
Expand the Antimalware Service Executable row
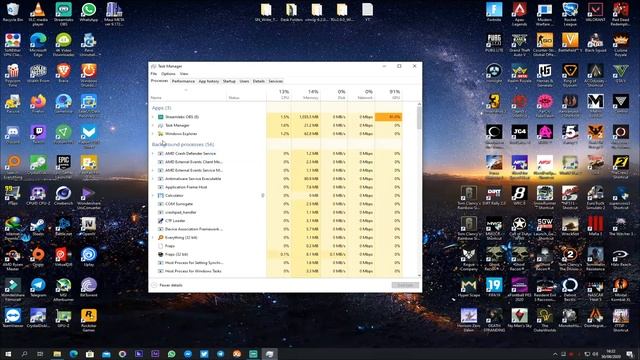(x=153, y=178)
